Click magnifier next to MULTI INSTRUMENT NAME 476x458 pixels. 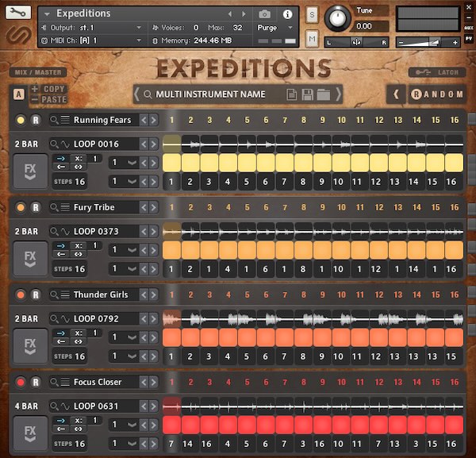click(x=148, y=94)
